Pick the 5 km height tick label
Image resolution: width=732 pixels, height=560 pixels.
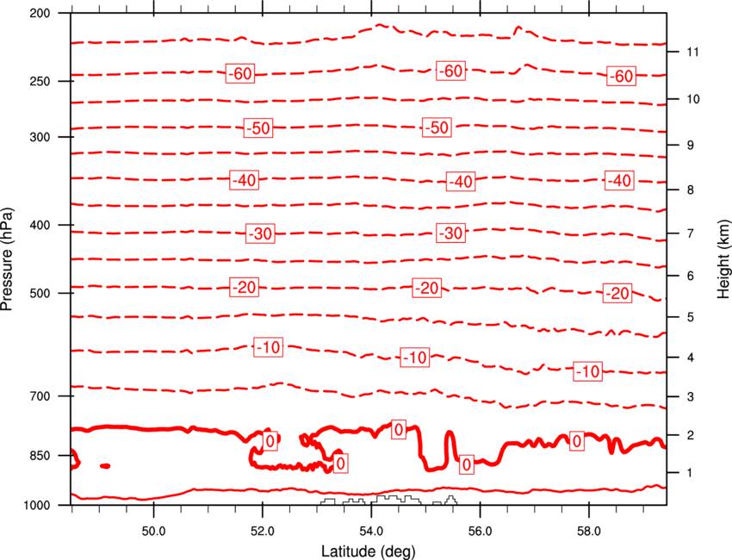tap(691, 317)
